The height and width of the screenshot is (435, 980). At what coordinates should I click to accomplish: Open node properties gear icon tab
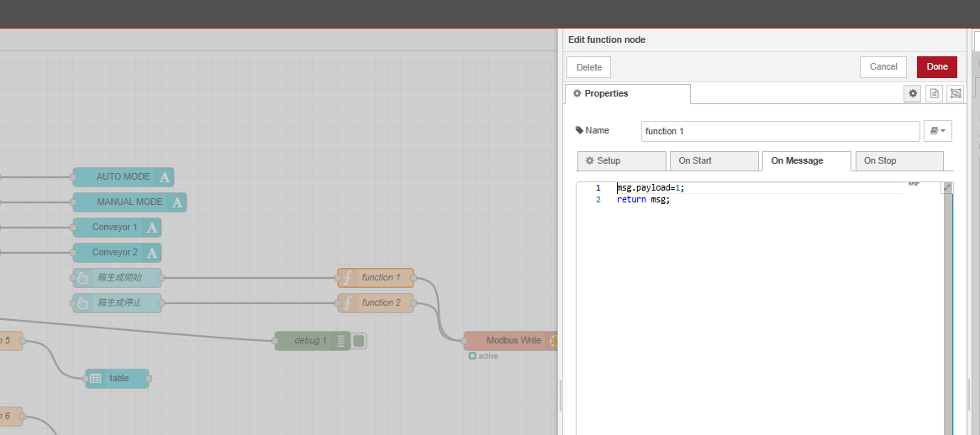pos(913,93)
